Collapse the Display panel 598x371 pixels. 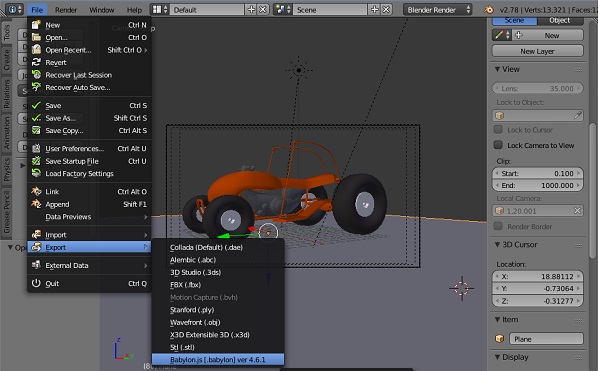(x=497, y=357)
